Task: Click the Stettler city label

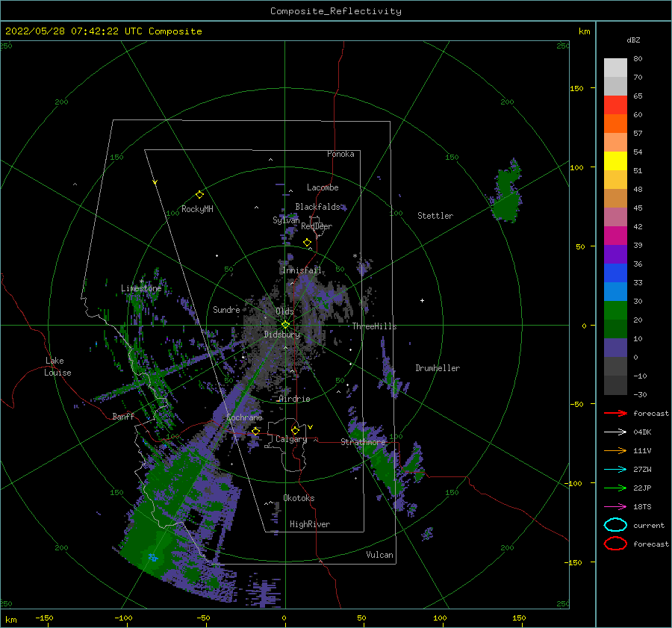Action: point(435,216)
